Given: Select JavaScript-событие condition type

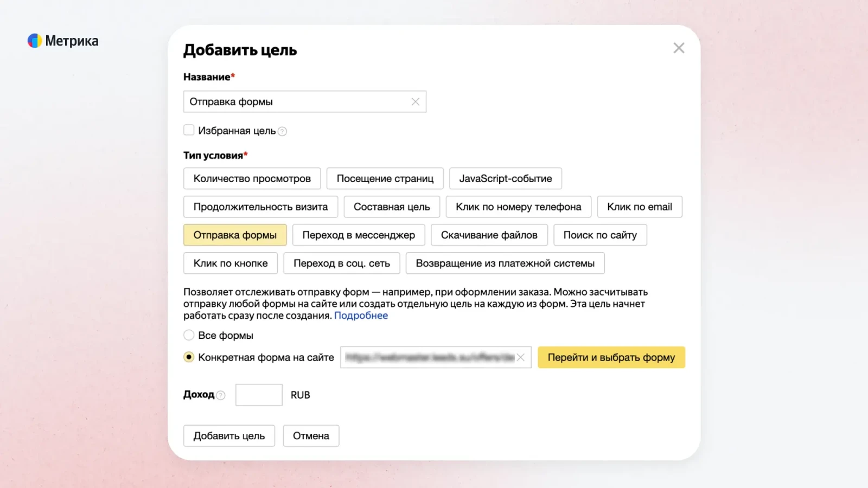Looking at the screenshot, I should click(x=505, y=178).
